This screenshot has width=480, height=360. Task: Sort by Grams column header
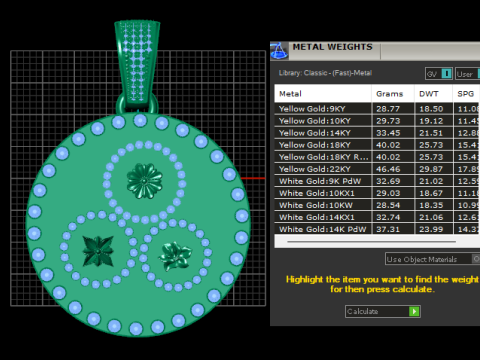coord(393,94)
